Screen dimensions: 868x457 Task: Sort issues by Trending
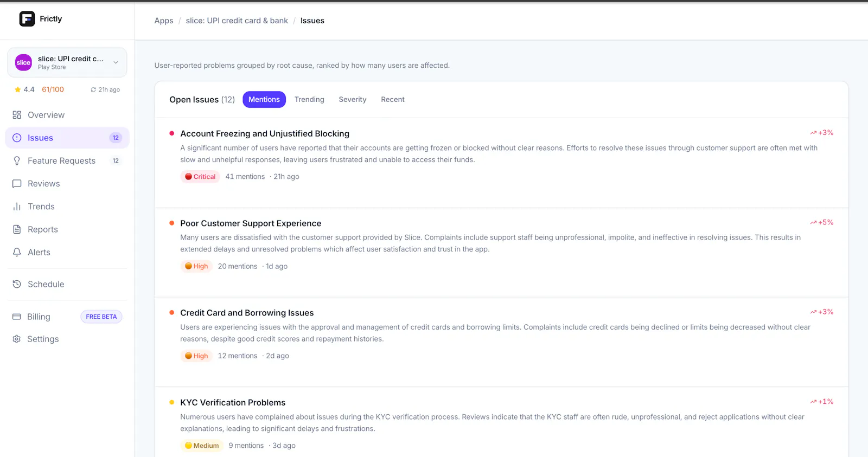click(309, 99)
